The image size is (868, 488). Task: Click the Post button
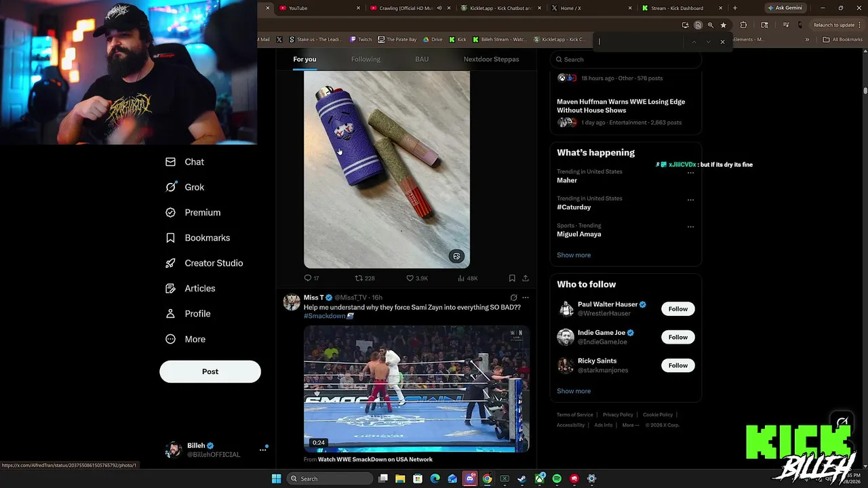(210, 371)
